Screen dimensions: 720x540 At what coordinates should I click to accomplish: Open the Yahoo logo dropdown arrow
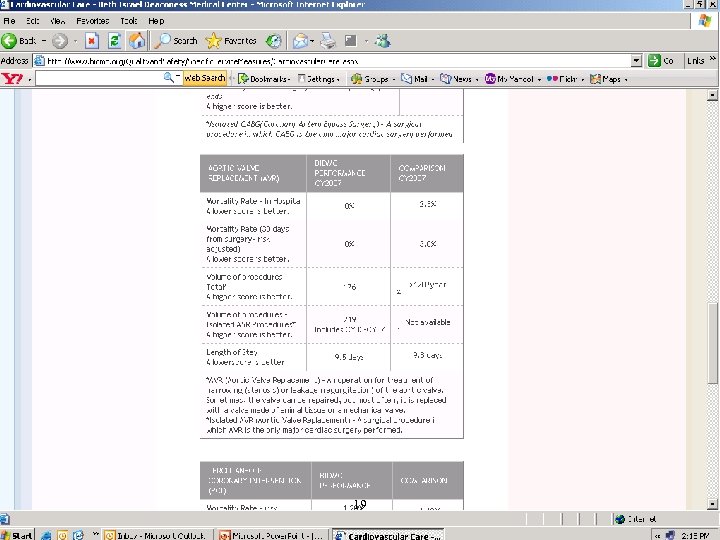click(29, 79)
